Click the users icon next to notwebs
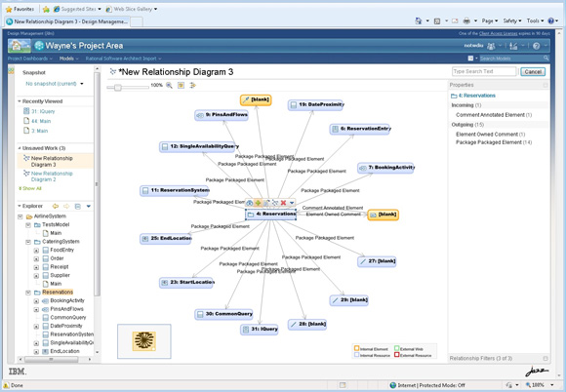This screenshot has width=566, height=392. [491, 46]
